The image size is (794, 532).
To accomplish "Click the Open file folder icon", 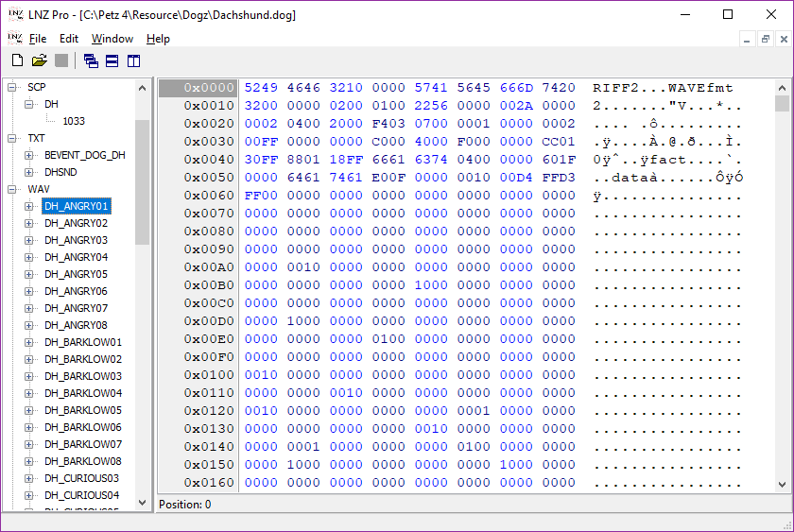I will (39, 60).
